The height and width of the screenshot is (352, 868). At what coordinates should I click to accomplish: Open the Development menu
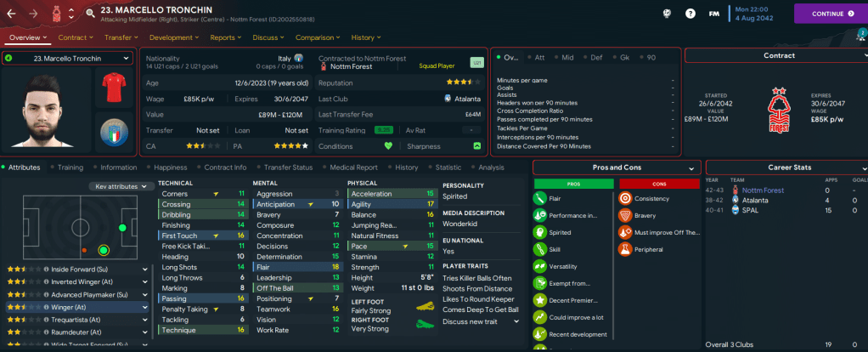[x=174, y=37]
